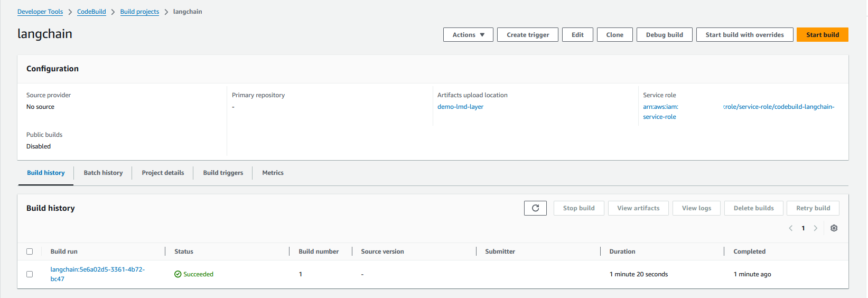Screen dimensions: 868x298
Task: Show the Metrics tab
Action: (x=273, y=173)
